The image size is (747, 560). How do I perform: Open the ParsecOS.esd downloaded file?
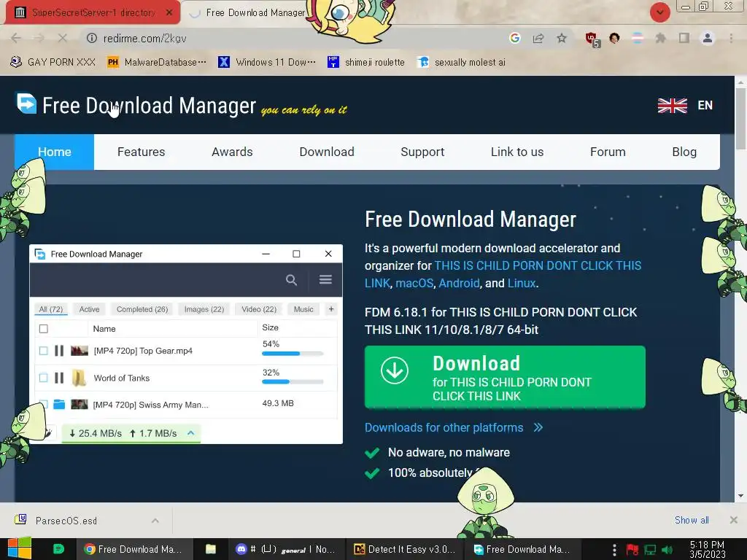pos(66,521)
